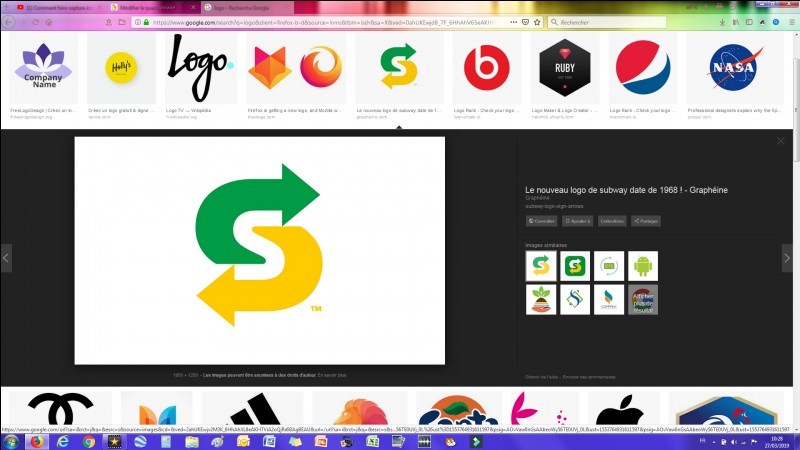Open the similar green-square Subway S thumbnail
Image resolution: width=800 pixels, height=450 pixels.
pyautogui.click(x=575, y=266)
